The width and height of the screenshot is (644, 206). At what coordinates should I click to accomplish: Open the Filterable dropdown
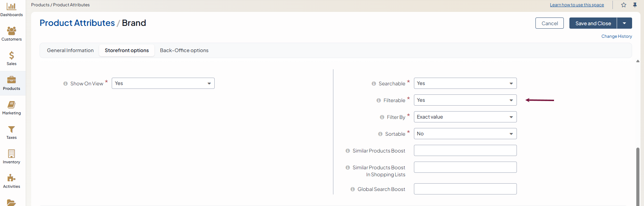[465, 100]
